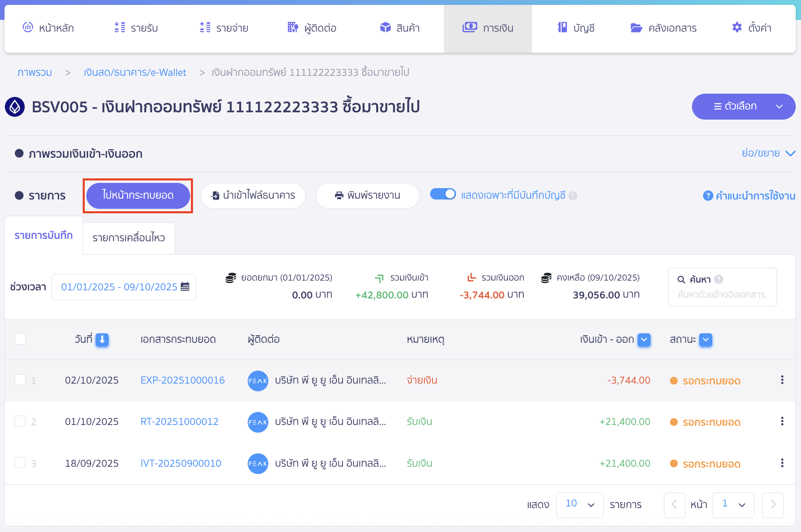
Task: Click the bank logo beside BSV005 title
Action: pos(15,107)
